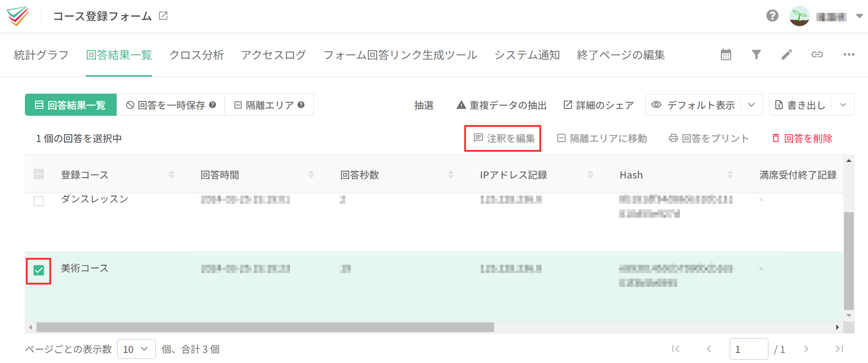Uncheck the 美術コース row checkbox

tap(39, 270)
